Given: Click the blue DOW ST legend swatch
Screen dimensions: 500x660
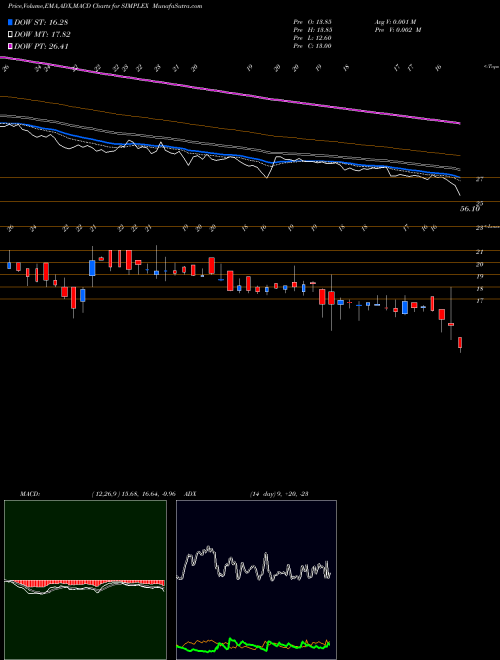Looking at the screenshot, I should coord(11,22).
